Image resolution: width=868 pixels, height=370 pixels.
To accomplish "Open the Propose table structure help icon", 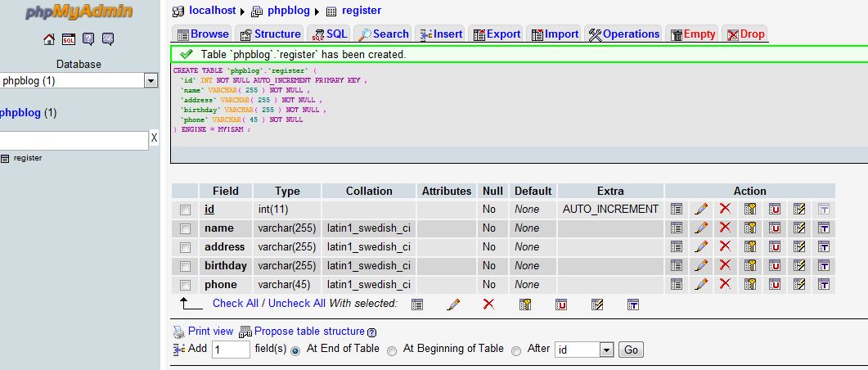I will click(372, 333).
